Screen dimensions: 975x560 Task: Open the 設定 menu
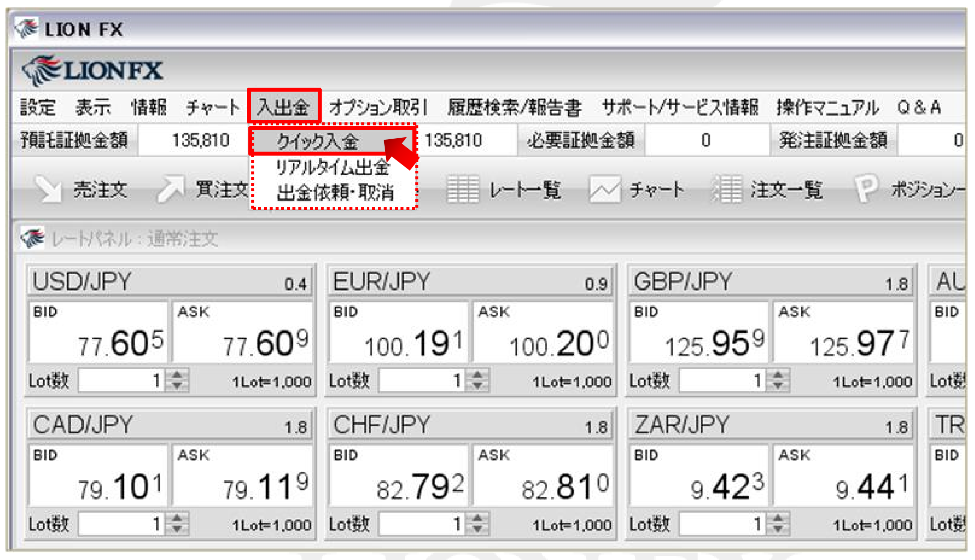point(38,107)
